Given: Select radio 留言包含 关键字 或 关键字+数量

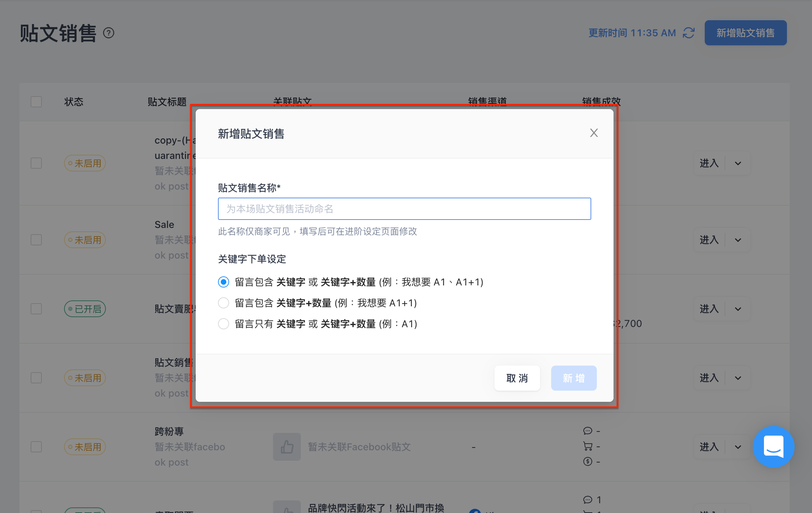Looking at the screenshot, I should [x=224, y=282].
